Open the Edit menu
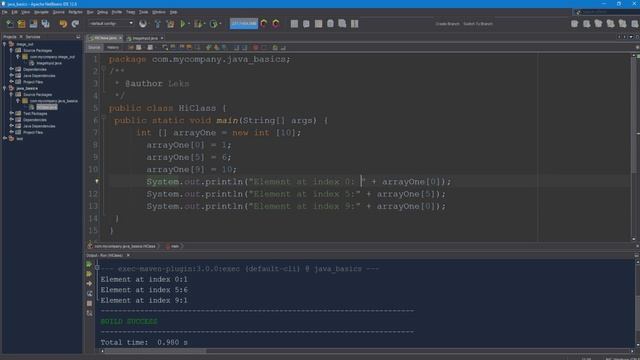The width and height of the screenshot is (640, 360). (x=14, y=12)
